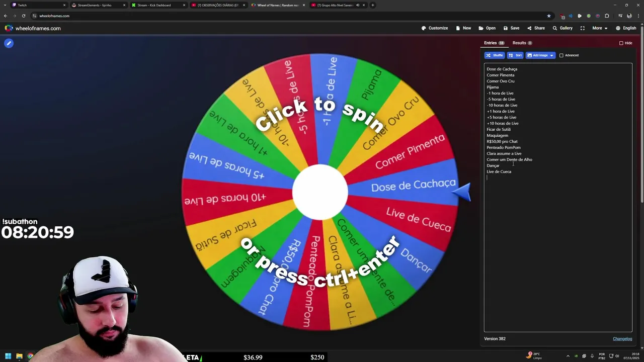Expand the Add image dropdown arrow
This screenshot has height=362, width=644.
click(x=551, y=55)
